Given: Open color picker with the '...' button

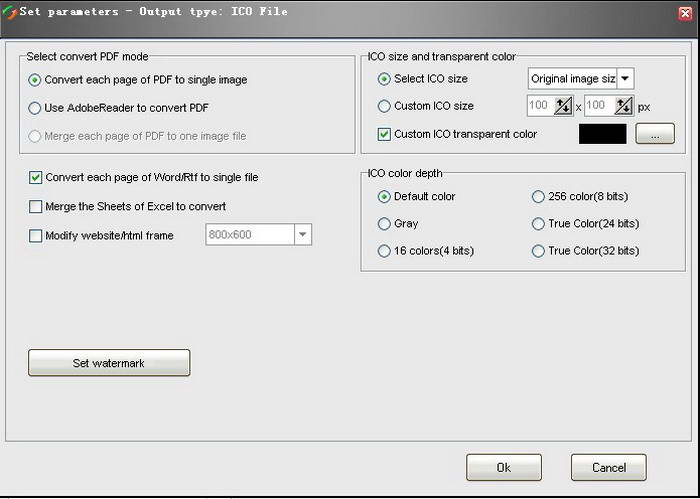Looking at the screenshot, I should click(x=655, y=134).
